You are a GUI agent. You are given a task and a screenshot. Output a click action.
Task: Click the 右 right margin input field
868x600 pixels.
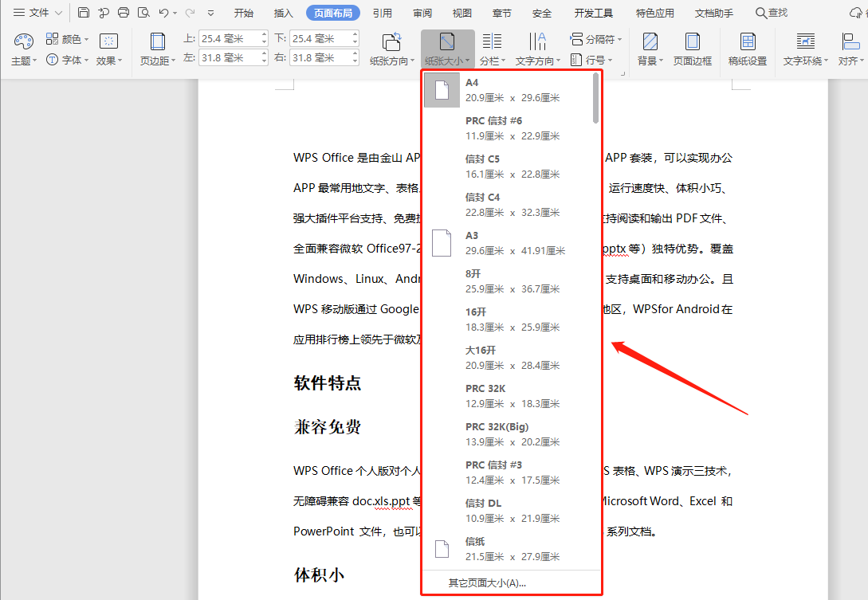click(320, 57)
